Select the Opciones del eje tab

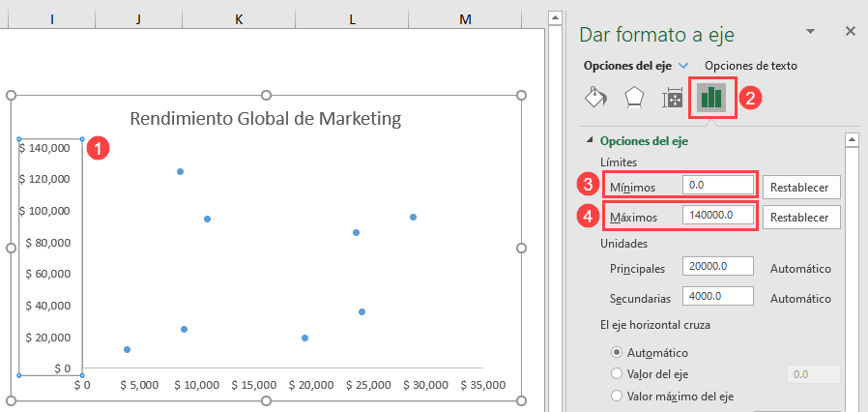click(627, 66)
